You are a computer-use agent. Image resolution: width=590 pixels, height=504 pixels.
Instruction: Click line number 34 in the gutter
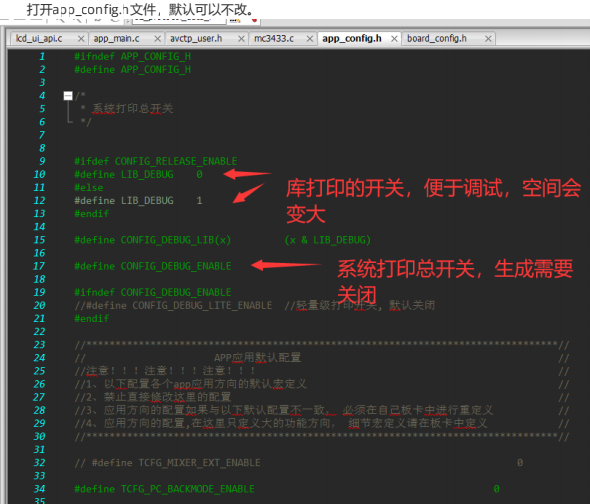[39, 489]
